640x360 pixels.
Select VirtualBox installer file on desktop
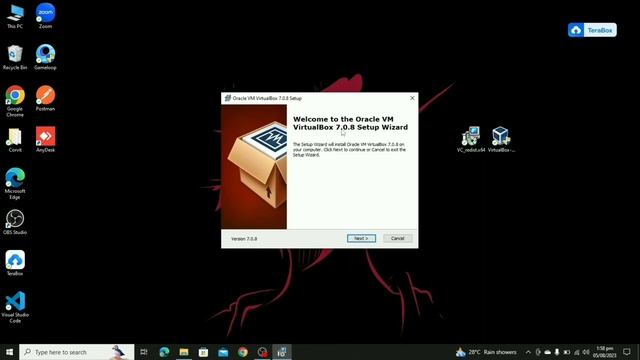pos(501,140)
